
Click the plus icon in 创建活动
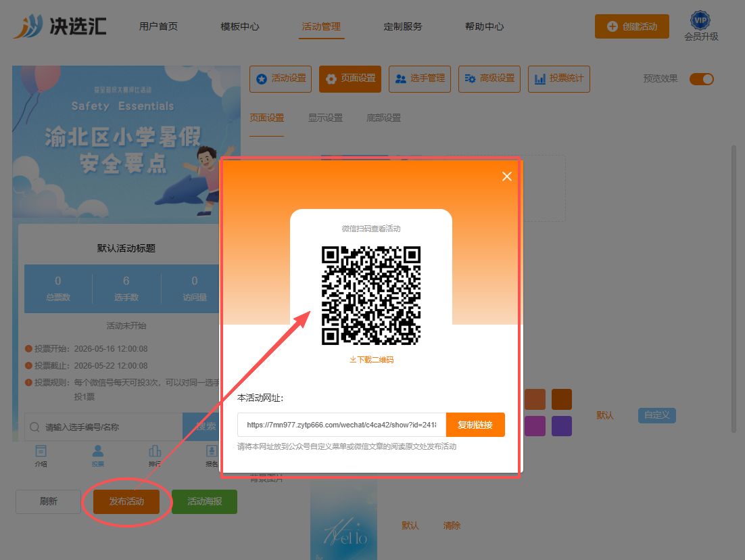click(x=612, y=26)
